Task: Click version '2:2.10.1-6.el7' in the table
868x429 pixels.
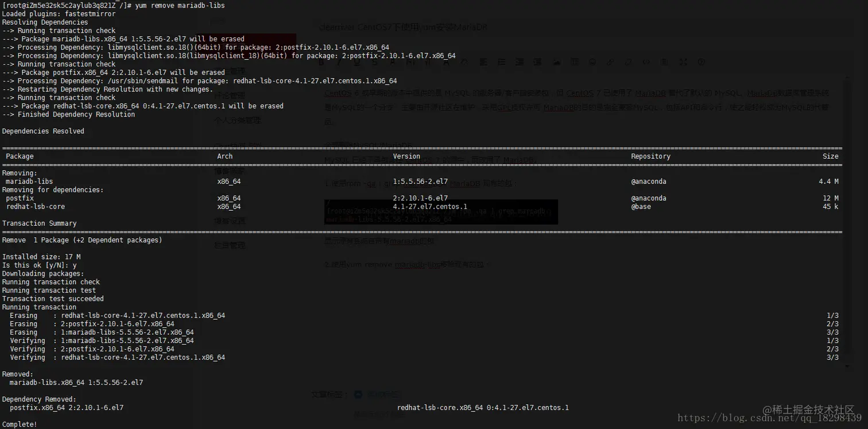Action: pos(420,198)
